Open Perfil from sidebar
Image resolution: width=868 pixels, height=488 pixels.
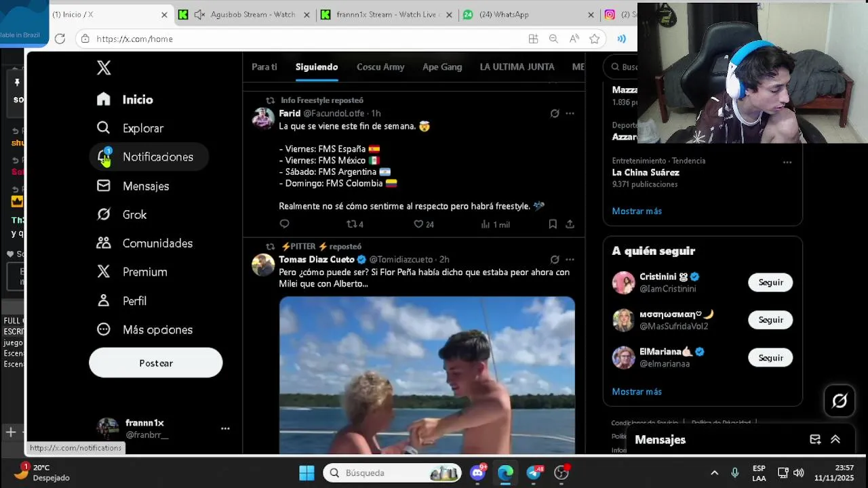click(121, 301)
